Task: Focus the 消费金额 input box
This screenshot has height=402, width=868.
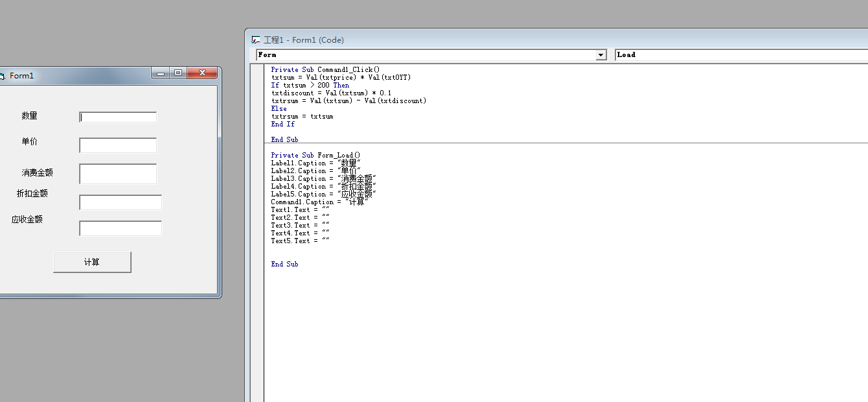Action: click(118, 174)
